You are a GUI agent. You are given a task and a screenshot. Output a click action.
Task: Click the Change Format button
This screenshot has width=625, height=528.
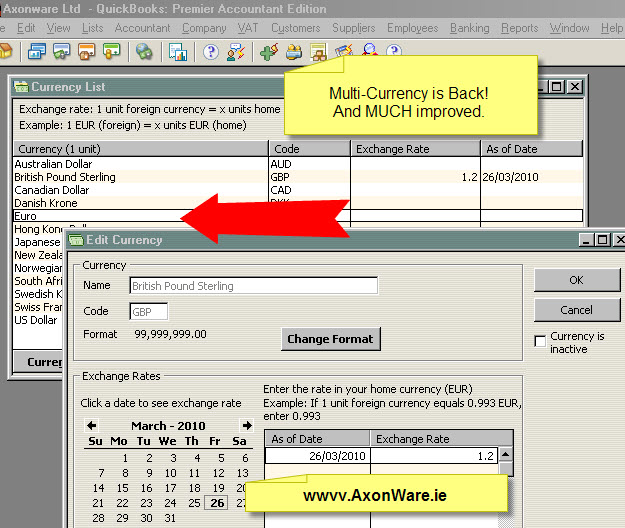pyautogui.click(x=330, y=339)
